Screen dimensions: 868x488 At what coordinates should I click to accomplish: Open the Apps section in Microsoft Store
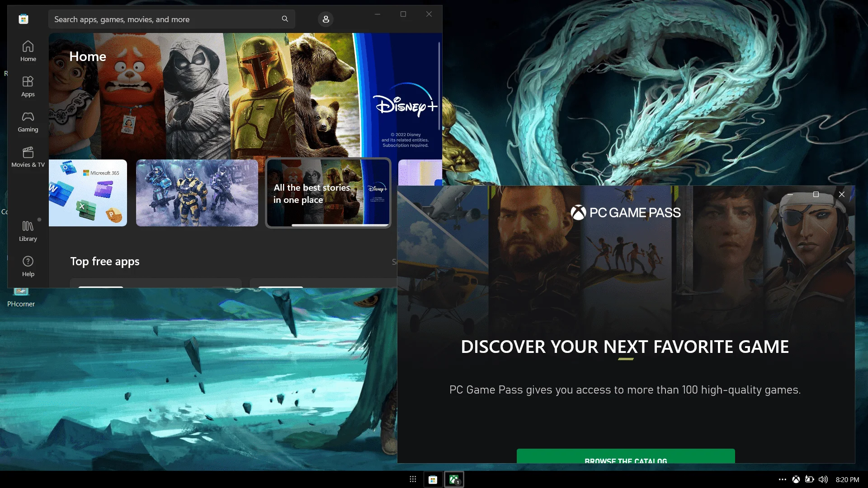tap(28, 86)
